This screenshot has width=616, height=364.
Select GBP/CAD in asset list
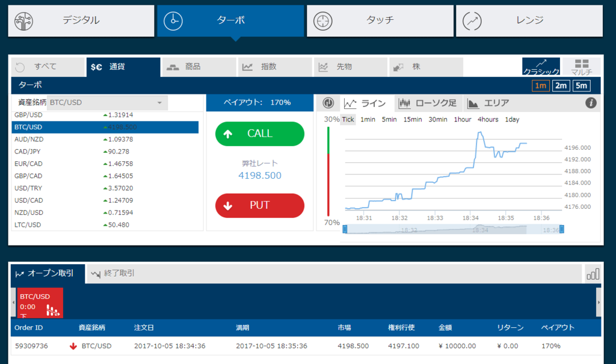tap(105, 176)
